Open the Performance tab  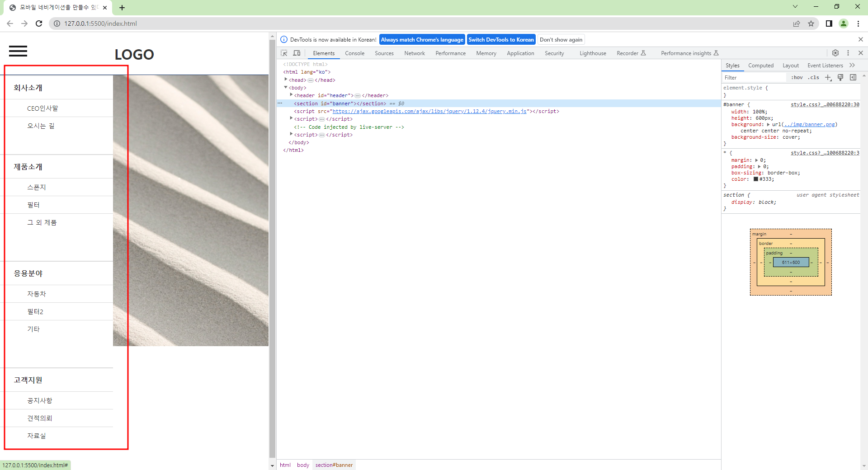click(x=451, y=53)
